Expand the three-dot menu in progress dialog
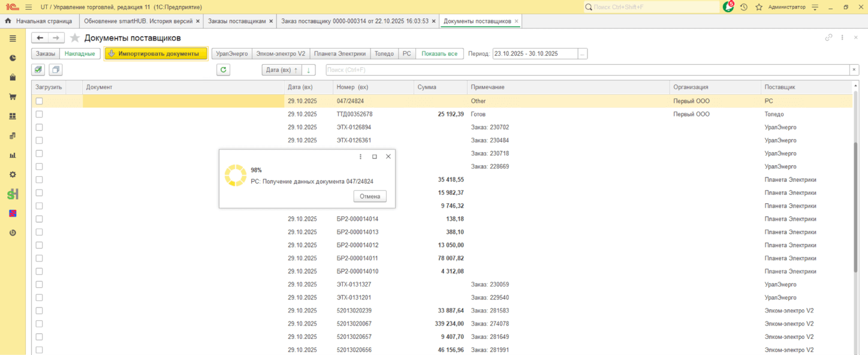 pos(360,157)
